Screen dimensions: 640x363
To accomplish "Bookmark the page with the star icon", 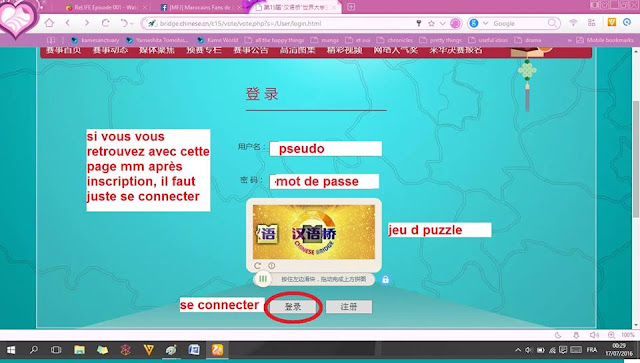I will (x=431, y=23).
